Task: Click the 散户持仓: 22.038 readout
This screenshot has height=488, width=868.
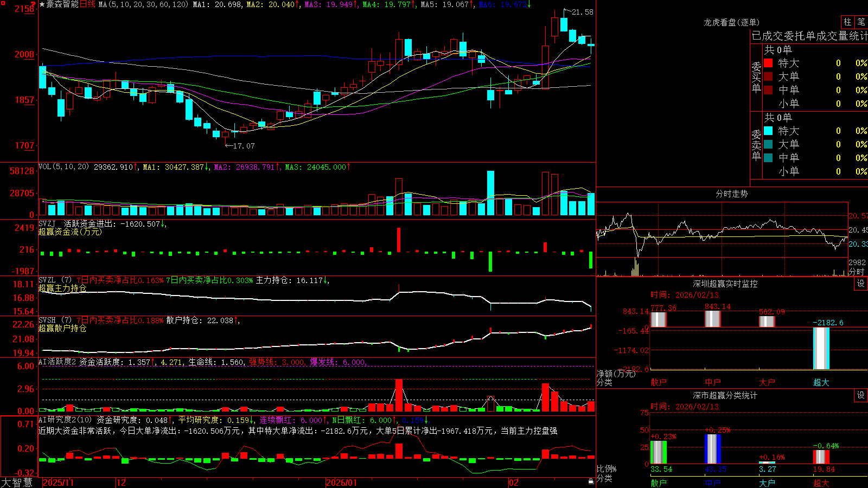Action: pyautogui.click(x=200, y=320)
